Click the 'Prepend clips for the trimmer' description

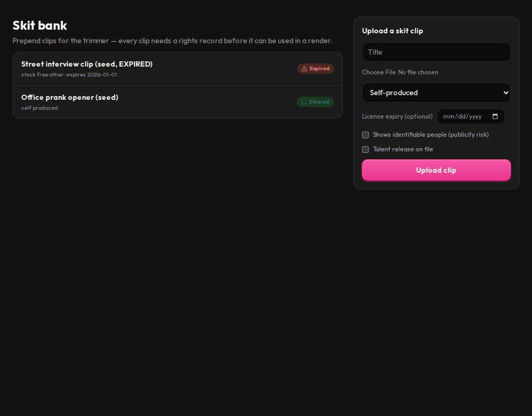coord(172,41)
